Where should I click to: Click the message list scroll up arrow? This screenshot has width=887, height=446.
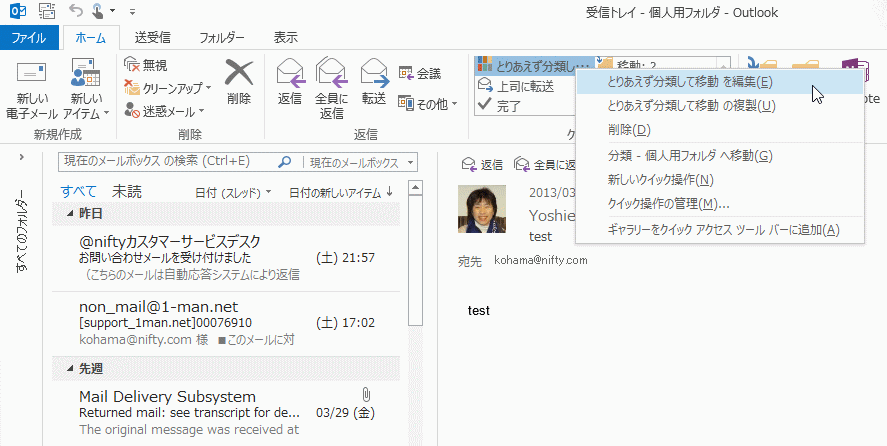coord(415,188)
